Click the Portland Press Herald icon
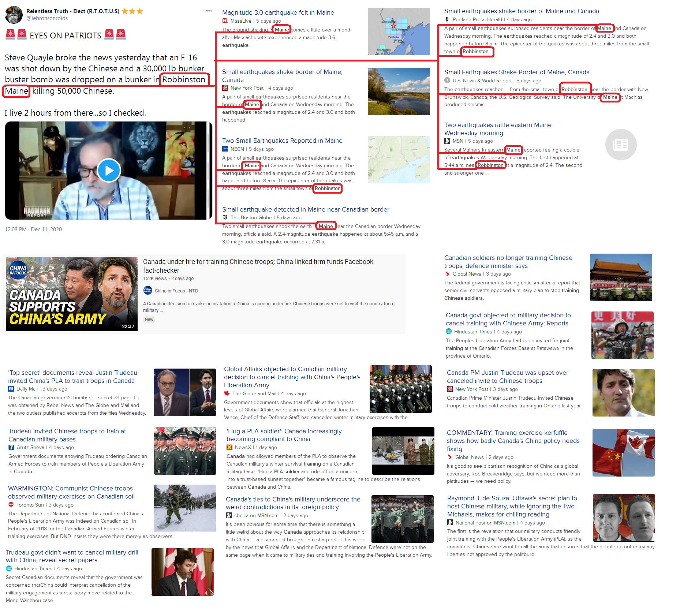This screenshot has width=680, height=616. tap(447, 19)
